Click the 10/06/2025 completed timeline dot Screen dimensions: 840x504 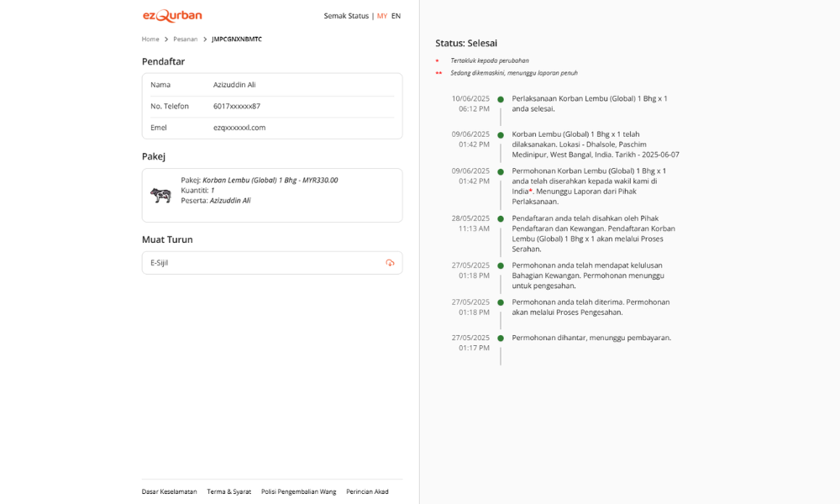point(501,100)
